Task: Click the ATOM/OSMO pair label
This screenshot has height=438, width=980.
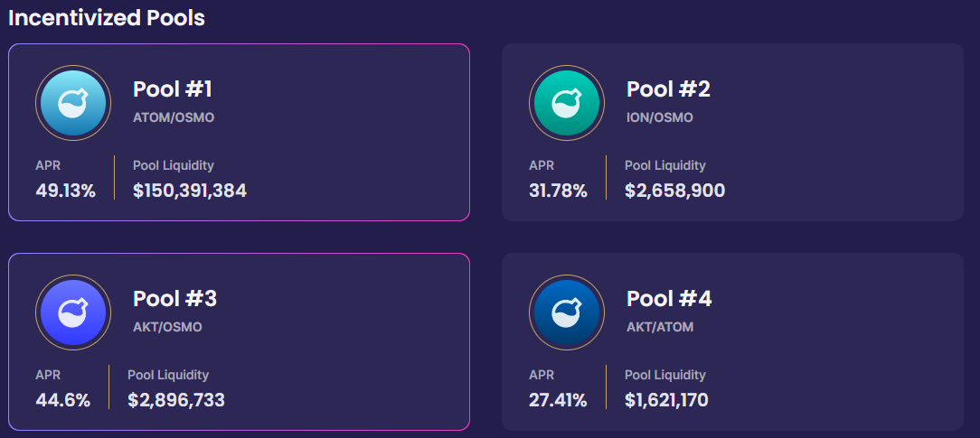Action: [x=174, y=117]
